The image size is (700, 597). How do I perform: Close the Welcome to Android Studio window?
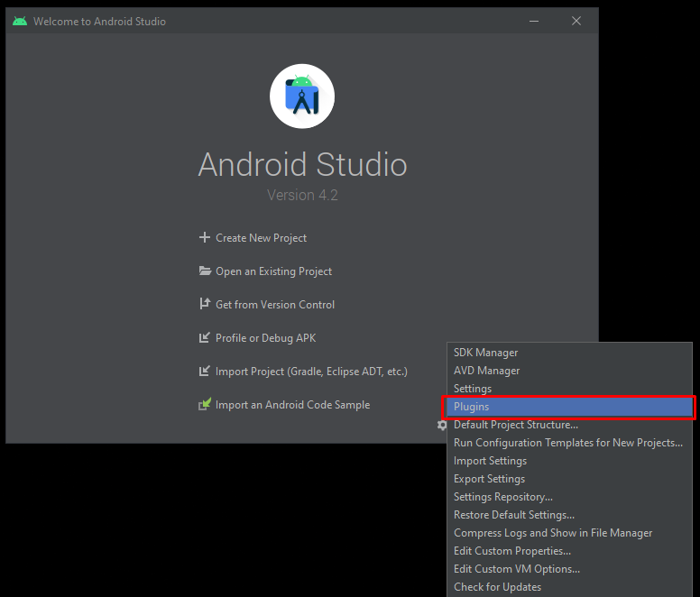click(x=576, y=21)
